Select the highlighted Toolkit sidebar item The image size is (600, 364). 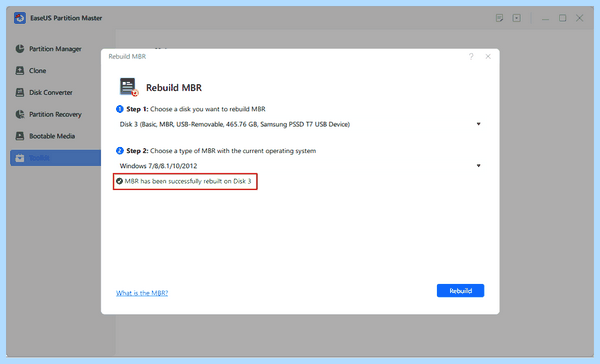click(x=55, y=158)
